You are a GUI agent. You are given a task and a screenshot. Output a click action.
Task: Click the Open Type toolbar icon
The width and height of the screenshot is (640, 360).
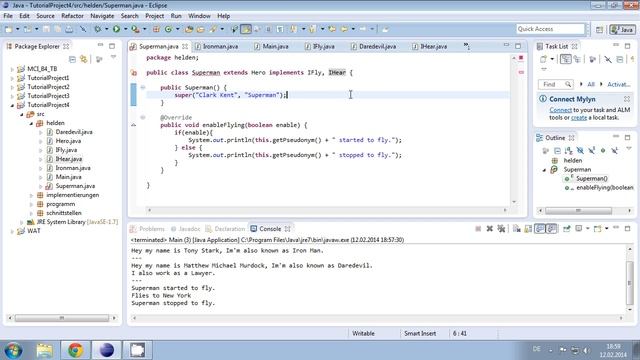pyautogui.click(x=189, y=29)
